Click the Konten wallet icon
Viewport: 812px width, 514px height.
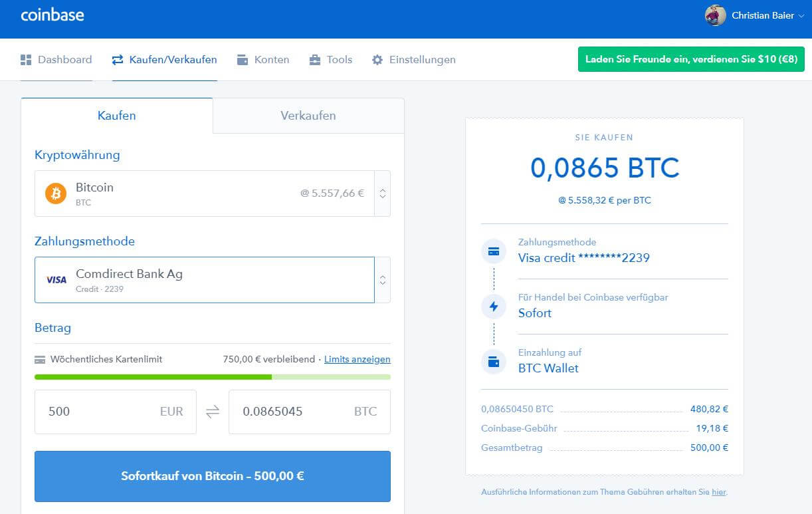pyautogui.click(x=243, y=60)
